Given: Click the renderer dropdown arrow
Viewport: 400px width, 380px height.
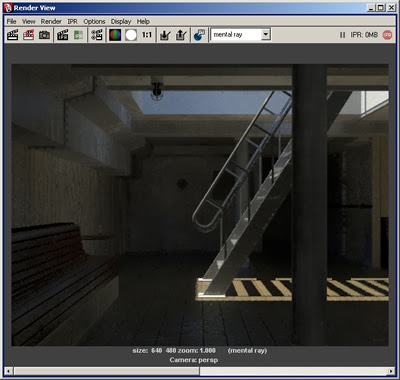Looking at the screenshot, I should (x=266, y=34).
